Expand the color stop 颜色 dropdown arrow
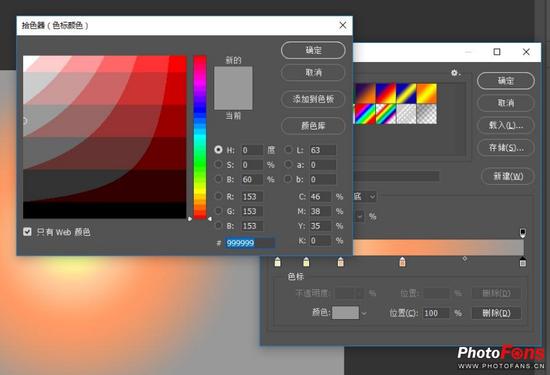This screenshot has height=375, width=550. coord(364,313)
